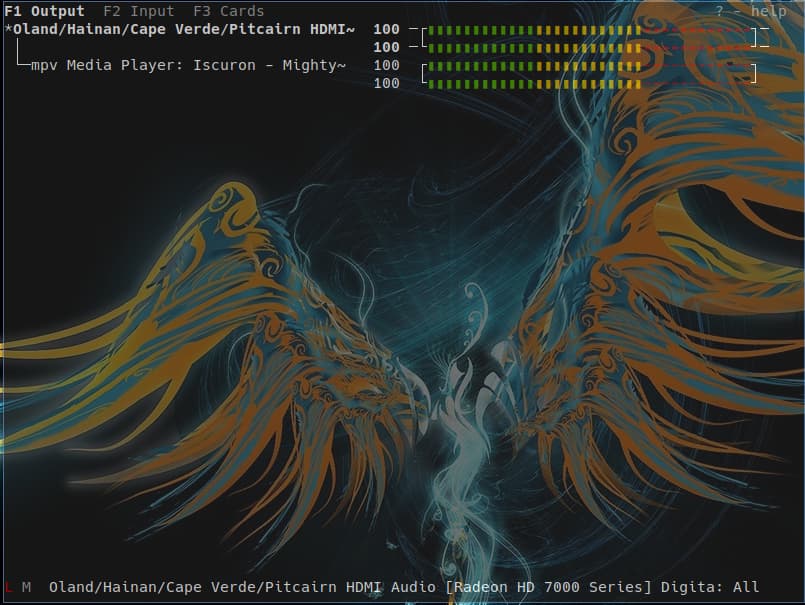Switch to the F1 Output tab
The image size is (805, 605).
pos(44,11)
